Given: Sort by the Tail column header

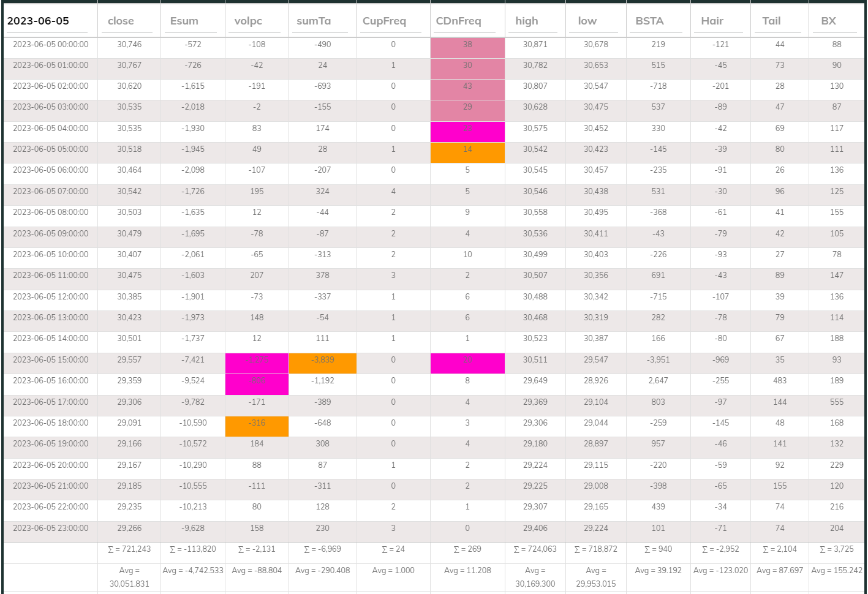Looking at the screenshot, I should (x=771, y=20).
